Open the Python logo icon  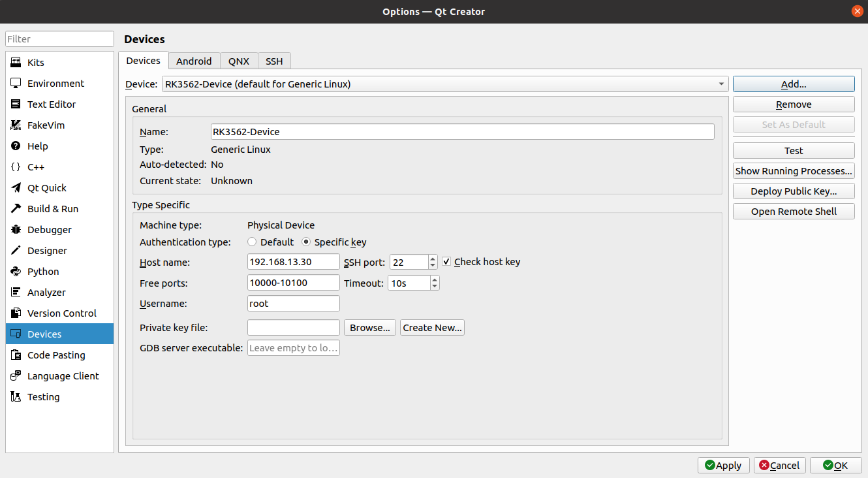[16, 272]
